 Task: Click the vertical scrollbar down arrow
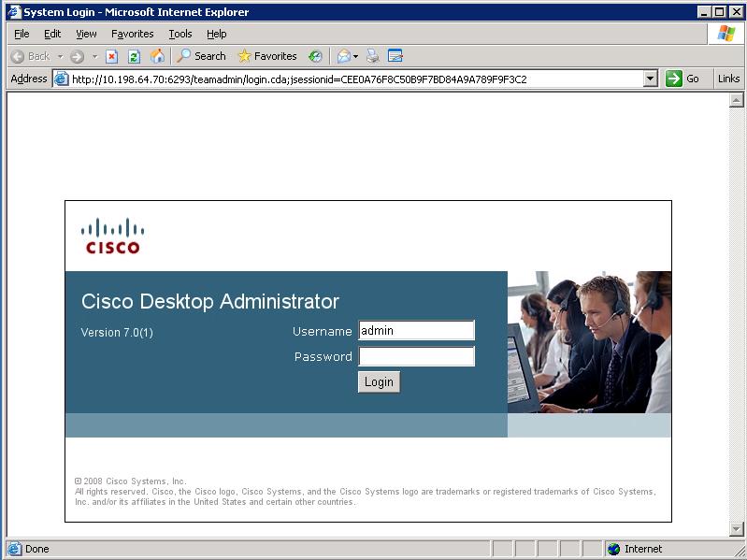tap(736, 528)
